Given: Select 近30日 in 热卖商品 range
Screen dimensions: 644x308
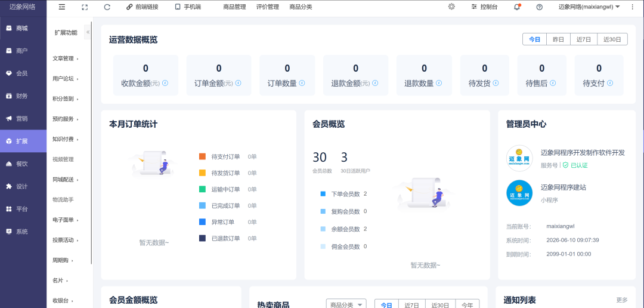Looking at the screenshot, I should point(440,304).
